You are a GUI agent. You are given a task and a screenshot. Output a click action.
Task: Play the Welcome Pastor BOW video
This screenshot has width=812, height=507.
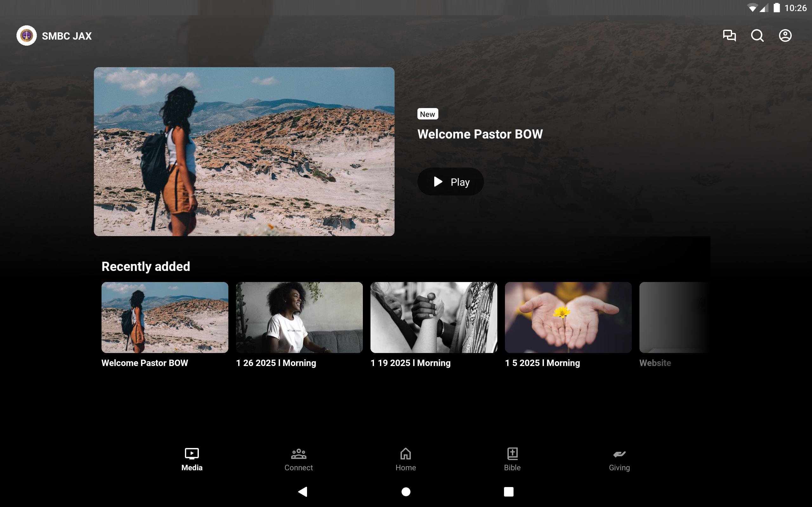[450, 182]
